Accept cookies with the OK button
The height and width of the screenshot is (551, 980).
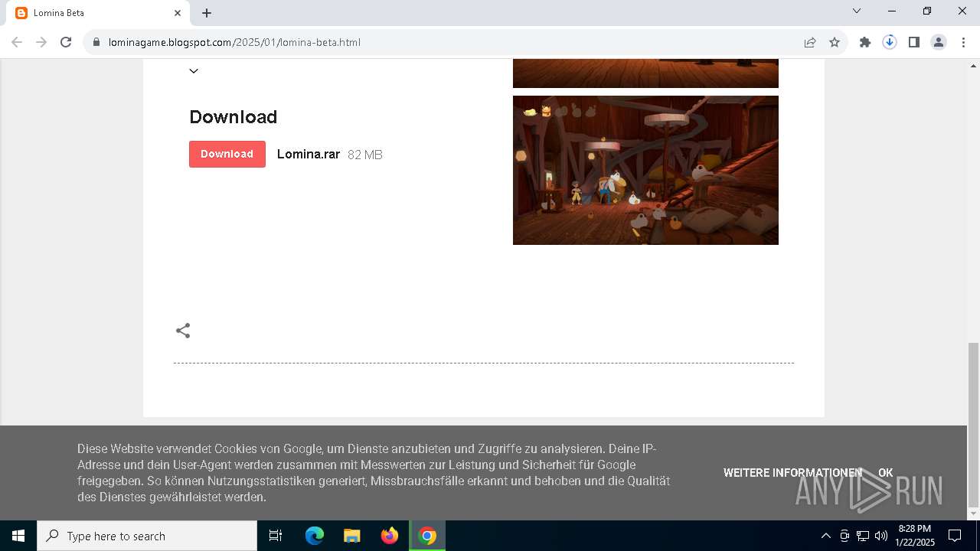point(886,473)
